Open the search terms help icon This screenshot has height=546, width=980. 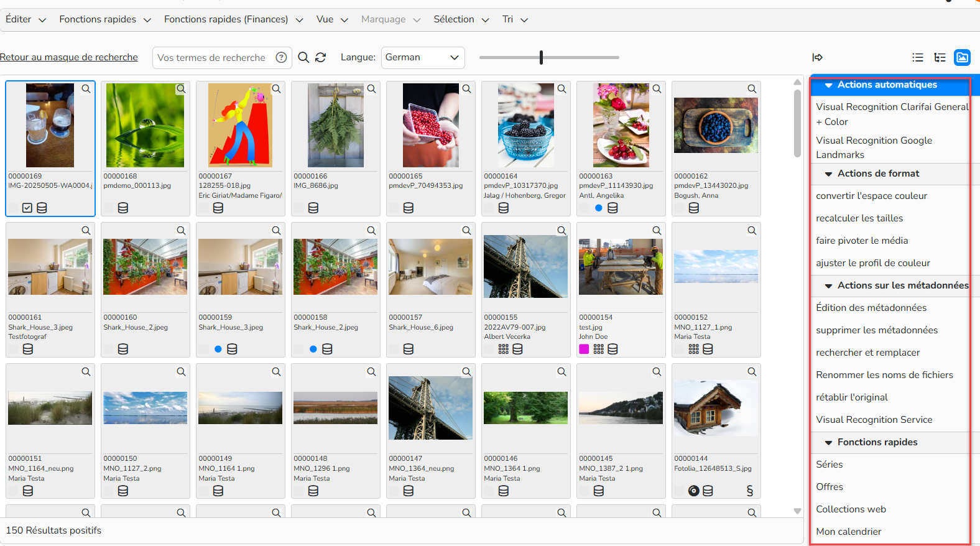281,57
